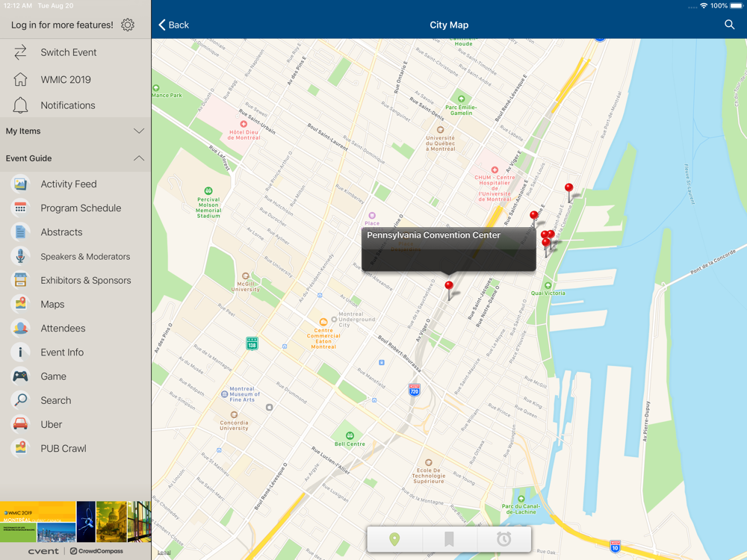Open Speakers & Moderators microphone icon
The height and width of the screenshot is (560, 747).
[20, 256]
